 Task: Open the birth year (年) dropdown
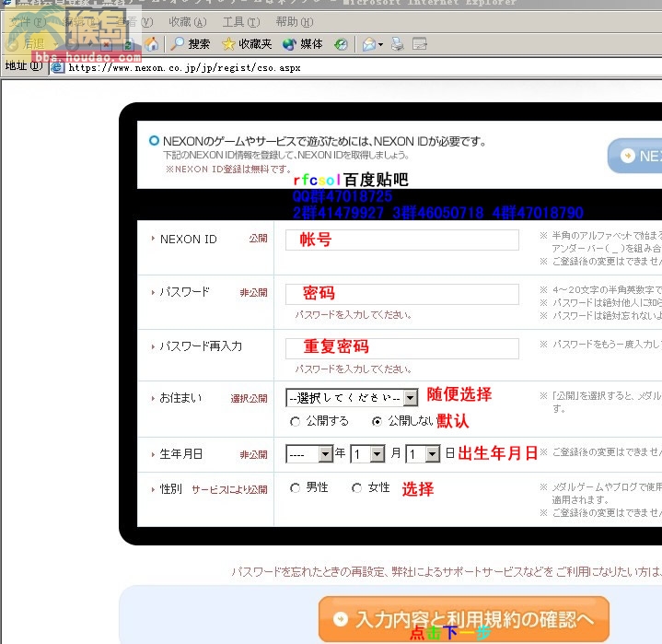point(309,454)
